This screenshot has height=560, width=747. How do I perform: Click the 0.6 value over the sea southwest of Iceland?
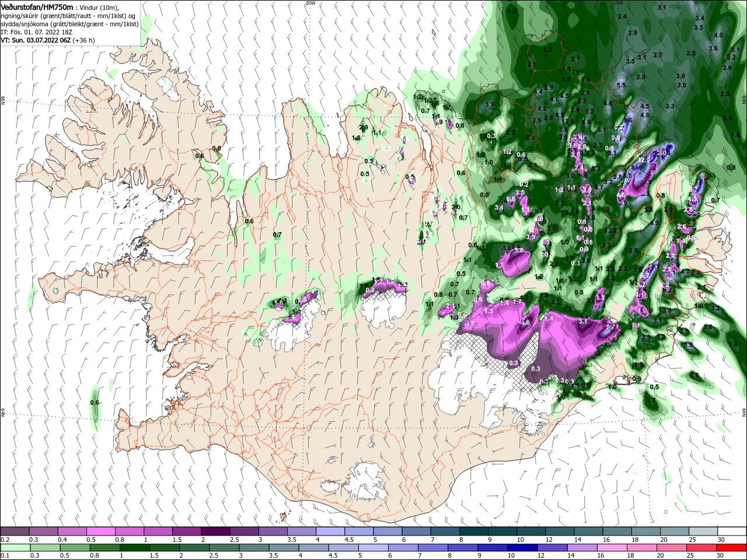(95, 402)
